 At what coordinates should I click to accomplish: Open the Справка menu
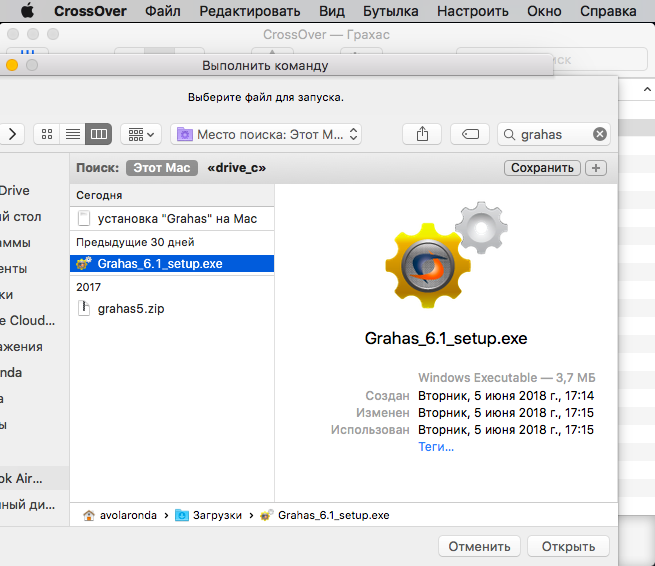pyautogui.click(x=608, y=11)
